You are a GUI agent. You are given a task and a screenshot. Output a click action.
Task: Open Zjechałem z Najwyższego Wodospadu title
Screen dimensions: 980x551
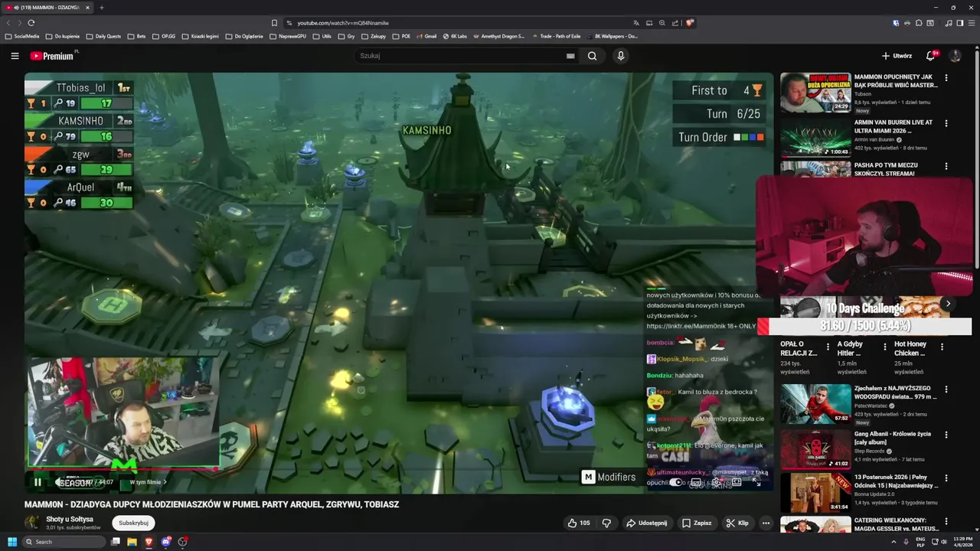[896, 393]
